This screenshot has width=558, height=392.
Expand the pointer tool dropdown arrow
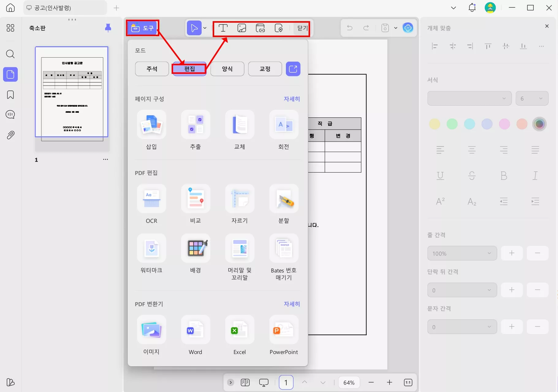[205, 28]
